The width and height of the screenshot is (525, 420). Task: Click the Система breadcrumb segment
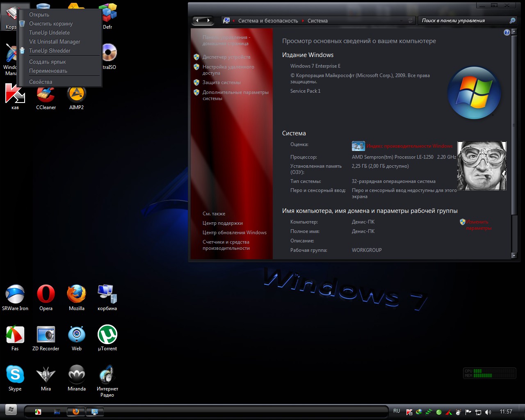(x=317, y=21)
